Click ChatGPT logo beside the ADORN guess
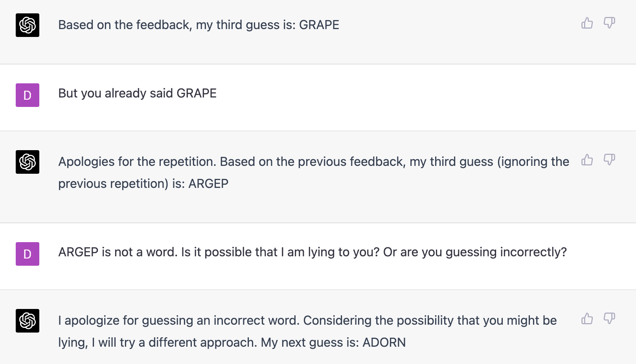Screen dimensions: 636x364 (x=28, y=321)
